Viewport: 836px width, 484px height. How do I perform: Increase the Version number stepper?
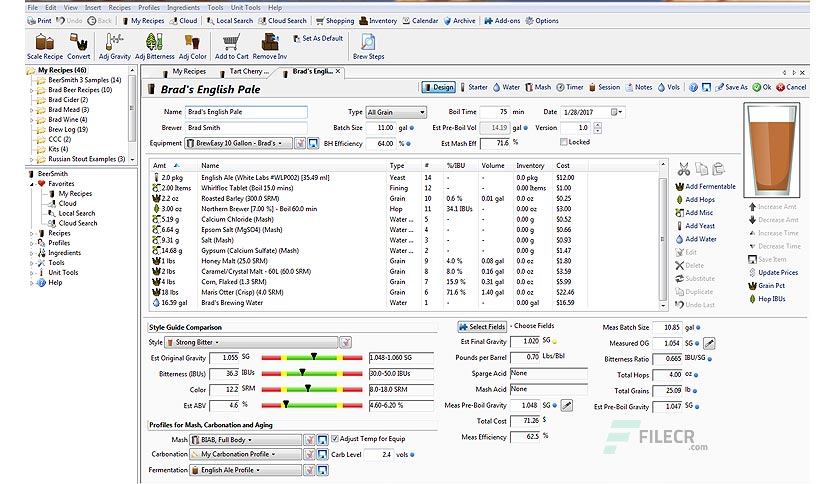pyautogui.click(x=597, y=125)
